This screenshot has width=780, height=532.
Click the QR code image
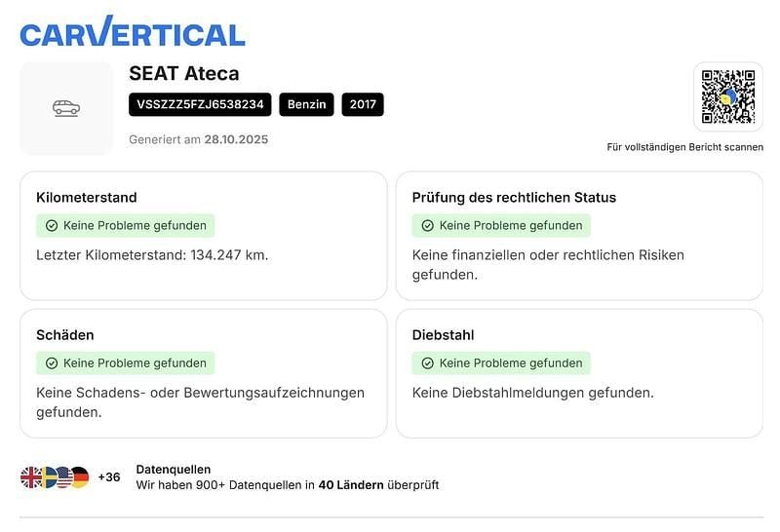[727, 97]
